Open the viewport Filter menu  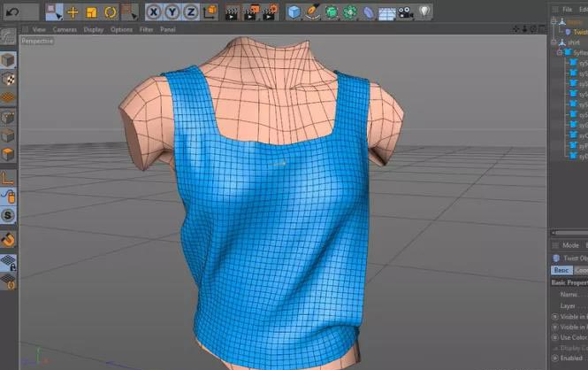146,29
